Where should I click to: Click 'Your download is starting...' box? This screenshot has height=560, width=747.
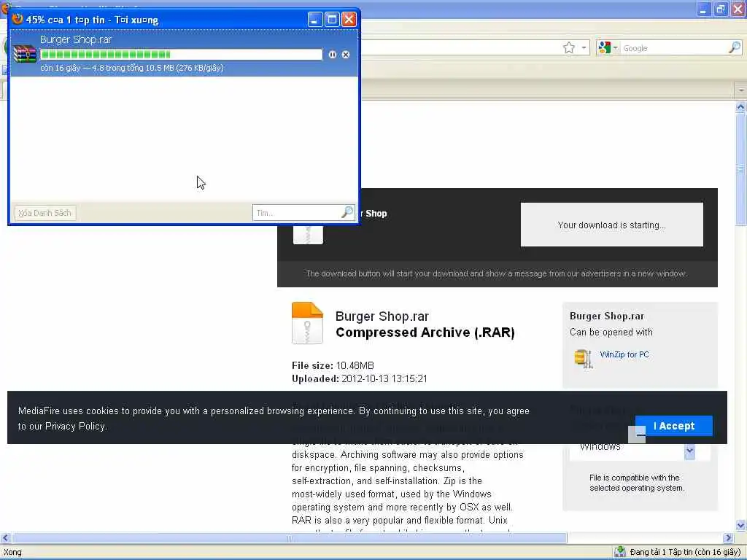pyautogui.click(x=612, y=225)
